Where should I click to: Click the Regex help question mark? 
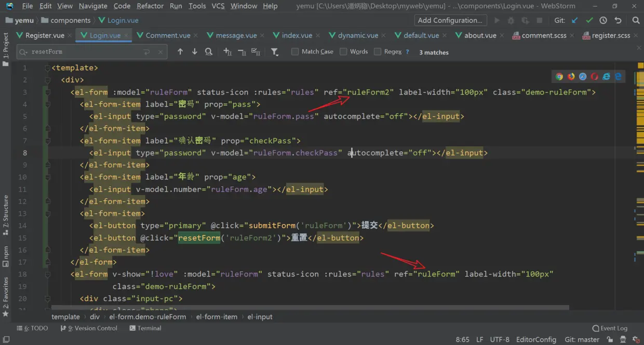pos(407,52)
